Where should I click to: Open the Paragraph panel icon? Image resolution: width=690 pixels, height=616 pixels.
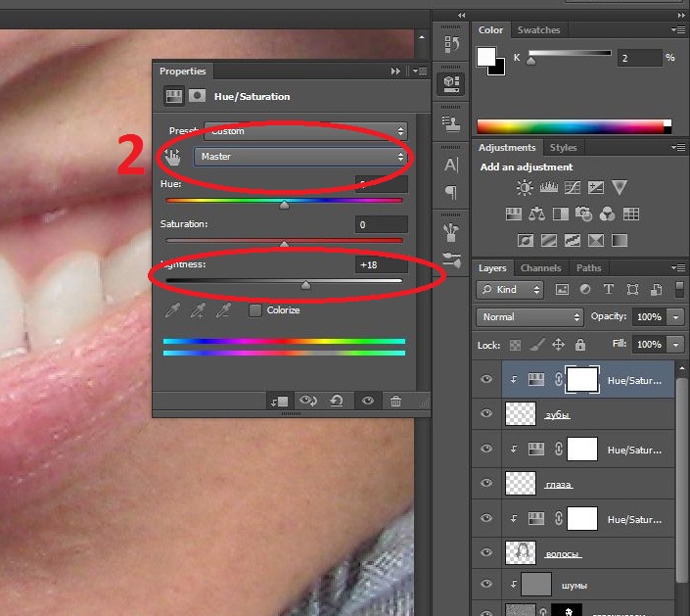[451, 192]
